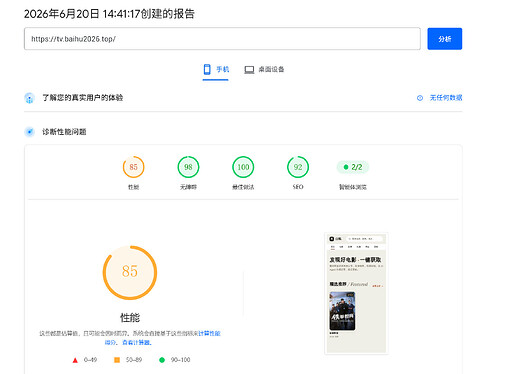
Task: Click the green circle 90–100 legend
Action: pyautogui.click(x=175, y=360)
